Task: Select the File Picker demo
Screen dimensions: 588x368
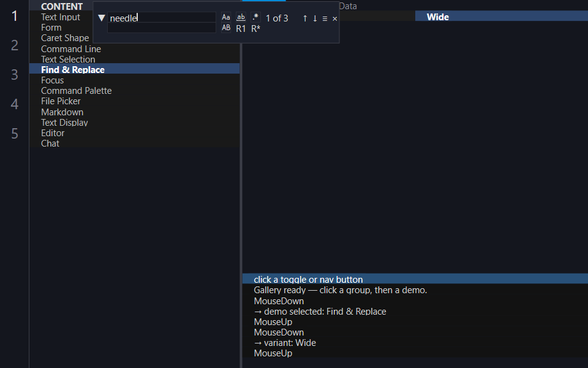Action: (x=134, y=101)
